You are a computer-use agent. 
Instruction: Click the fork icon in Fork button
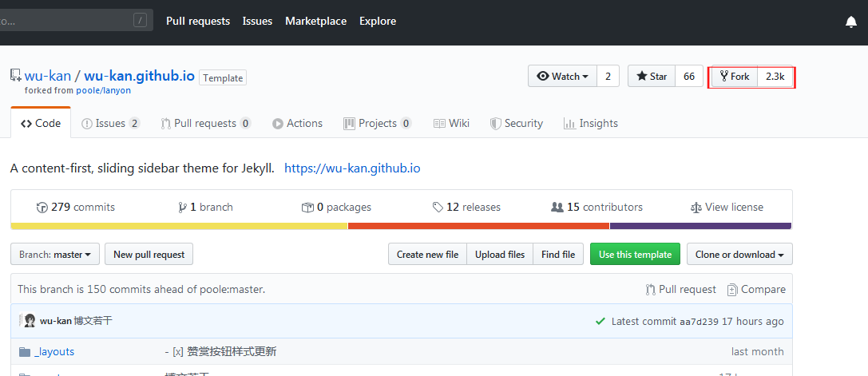723,76
